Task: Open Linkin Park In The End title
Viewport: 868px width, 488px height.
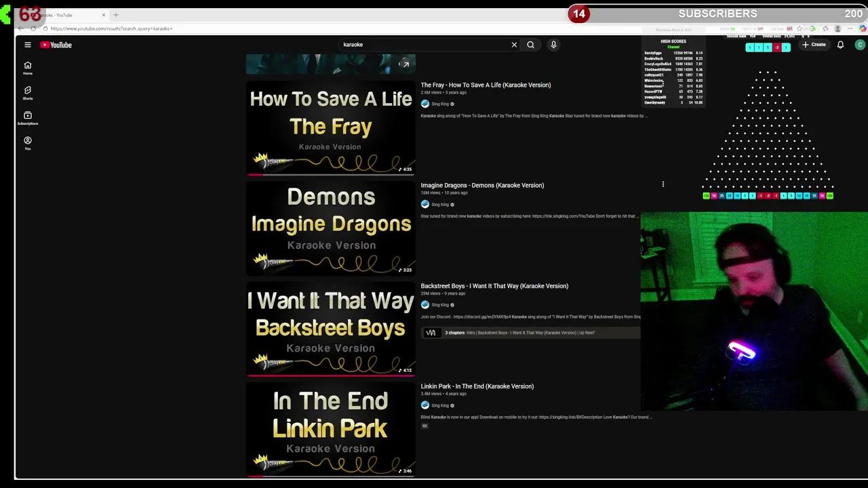Action: pyautogui.click(x=477, y=386)
